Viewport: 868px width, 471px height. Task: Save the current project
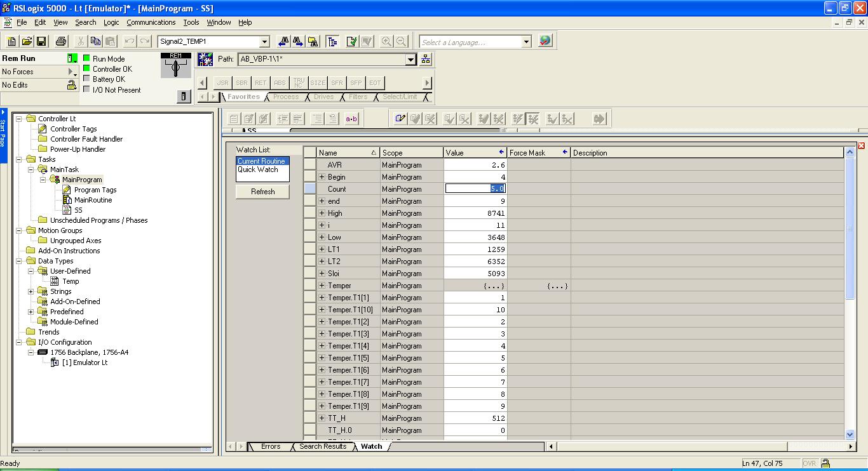pyautogui.click(x=41, y=41)
